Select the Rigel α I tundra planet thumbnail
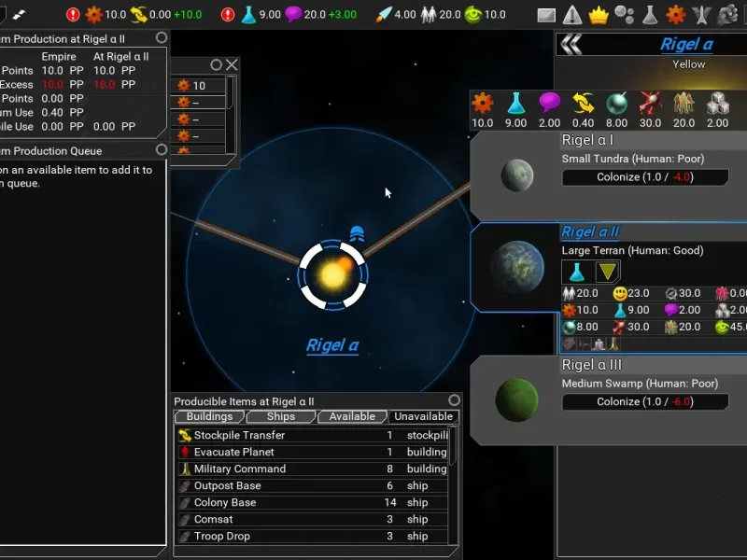The image size is (747, 560). pos(517,175)
